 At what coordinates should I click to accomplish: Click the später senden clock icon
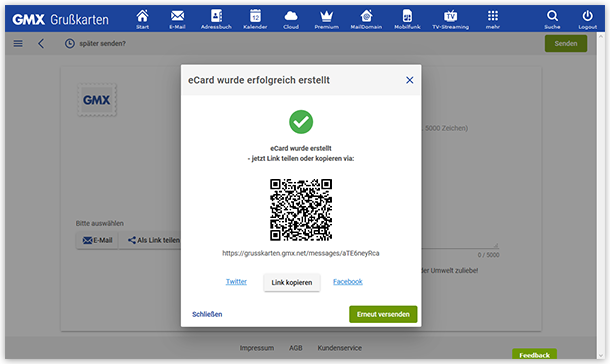(70, 44)
